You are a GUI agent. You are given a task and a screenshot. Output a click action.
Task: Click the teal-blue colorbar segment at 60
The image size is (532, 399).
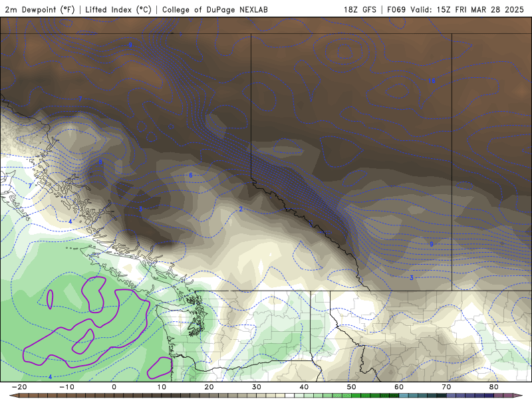(x=404, y=396)
